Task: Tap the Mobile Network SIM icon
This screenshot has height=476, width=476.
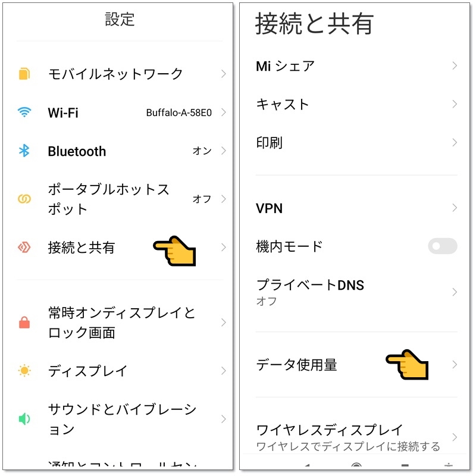Action: (24, 74)
